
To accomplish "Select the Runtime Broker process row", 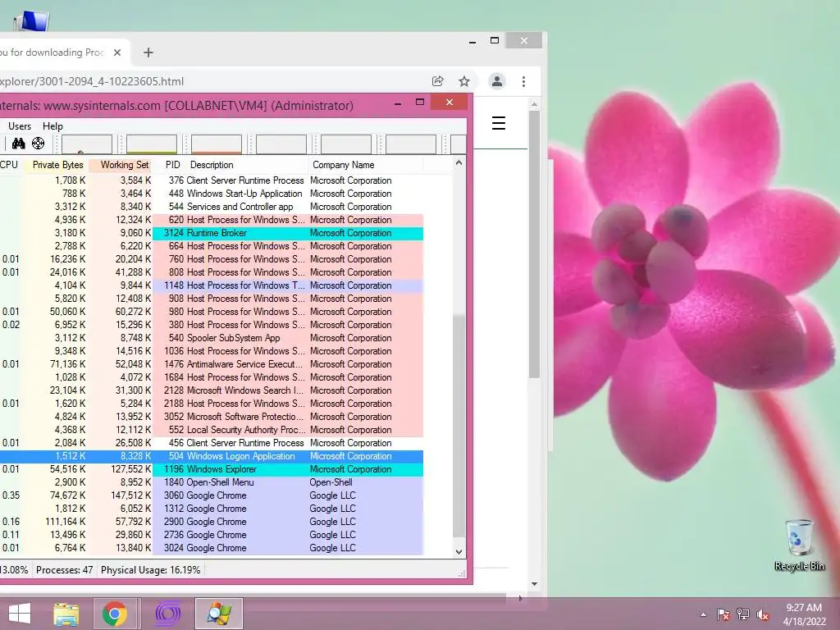I will (212, 233).
